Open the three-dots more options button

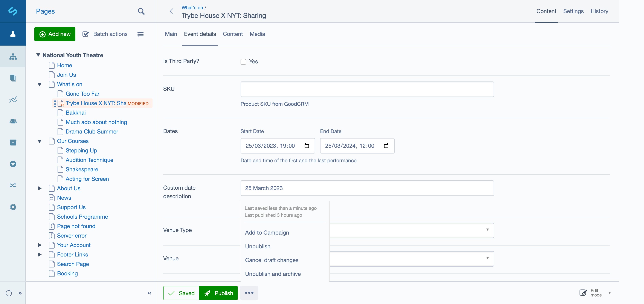click(x=249, y=293)
